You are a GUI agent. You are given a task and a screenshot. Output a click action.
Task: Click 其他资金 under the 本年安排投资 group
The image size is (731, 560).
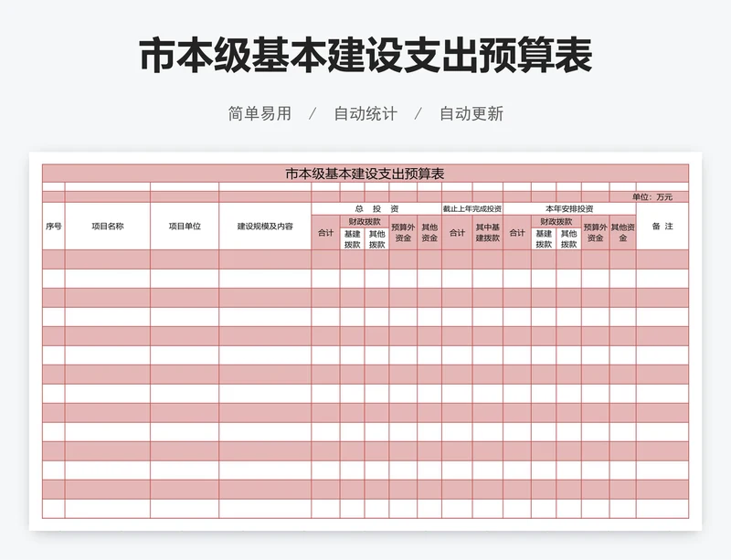[x=623, y=233]
